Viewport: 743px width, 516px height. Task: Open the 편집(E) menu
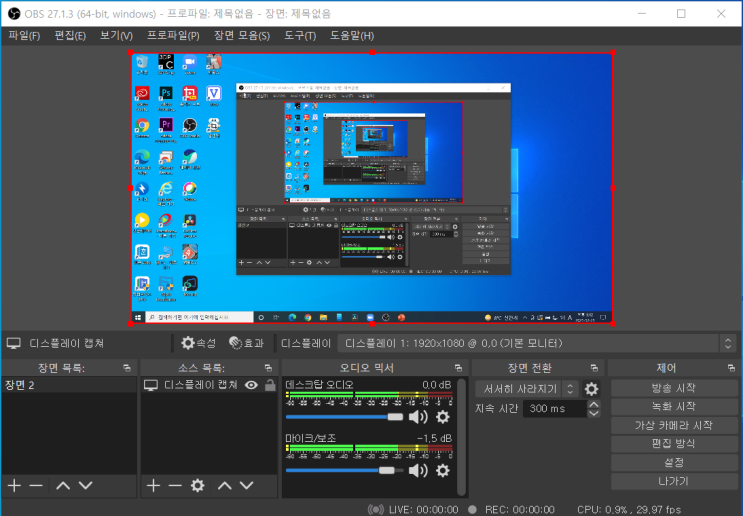70,36
